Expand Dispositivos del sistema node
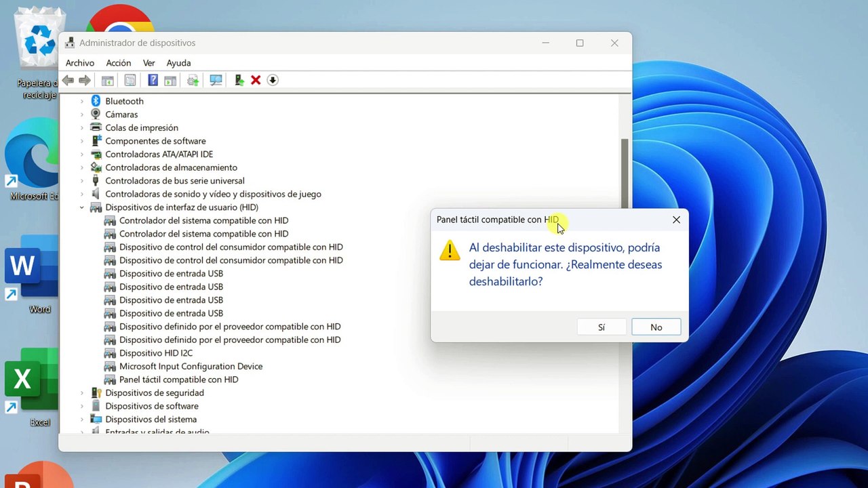868x488 pixels. [x=82, y=419]
